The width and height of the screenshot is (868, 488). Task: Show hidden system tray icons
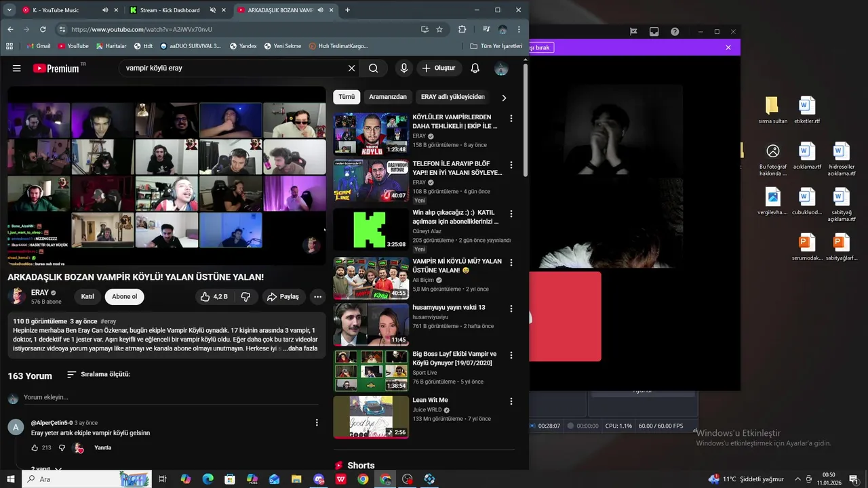click(797, 479)
